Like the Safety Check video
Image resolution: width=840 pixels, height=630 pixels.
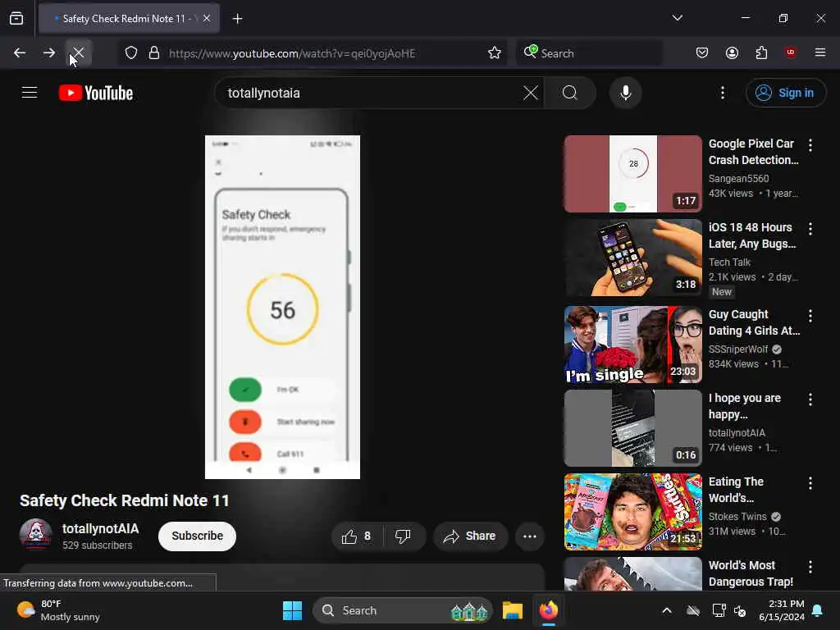(x=357, y=536)
